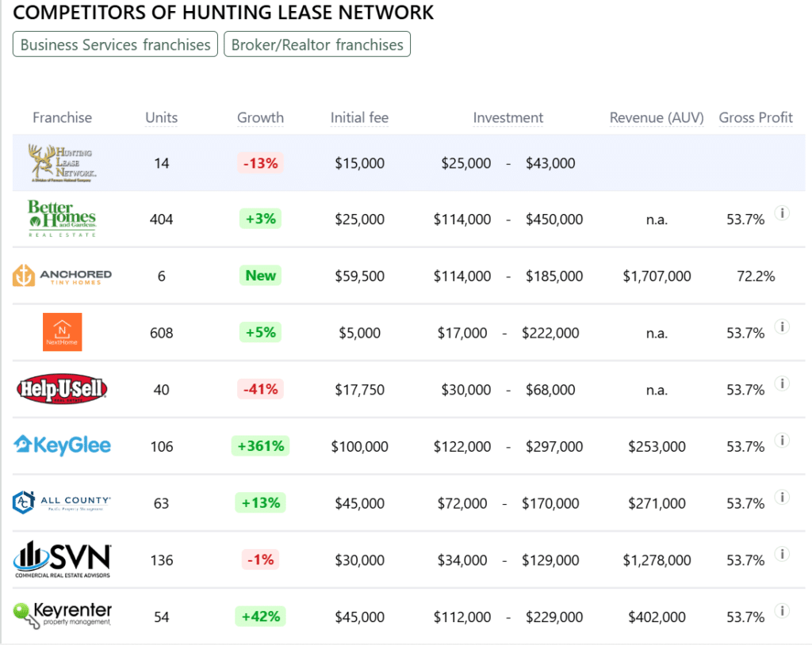Sort by Investment column header

pyautogui.click(x=508, y=117)
